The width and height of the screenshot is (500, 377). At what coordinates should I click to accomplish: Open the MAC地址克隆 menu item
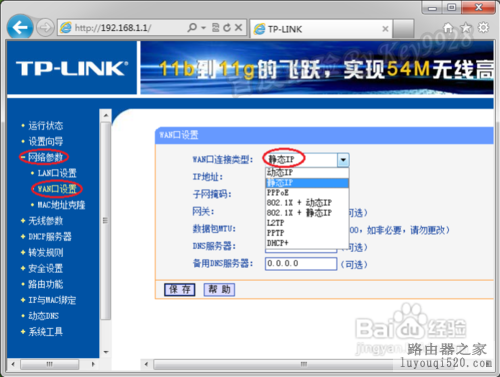(x=61, y=205)
